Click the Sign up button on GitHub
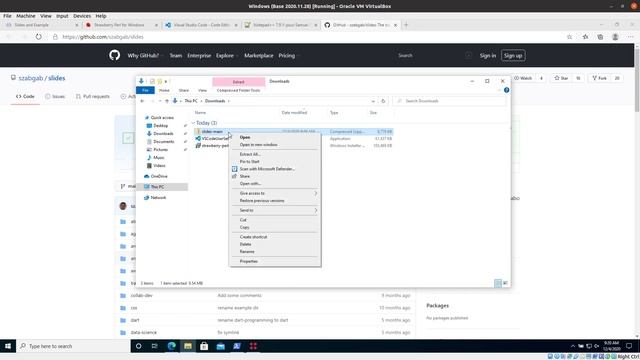The width and height of the screenshot is (640, 360). (x=513, y=56)
